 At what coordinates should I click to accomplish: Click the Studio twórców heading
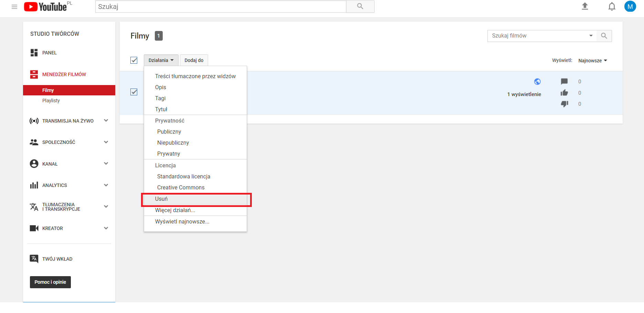click(x=55, y=34)
